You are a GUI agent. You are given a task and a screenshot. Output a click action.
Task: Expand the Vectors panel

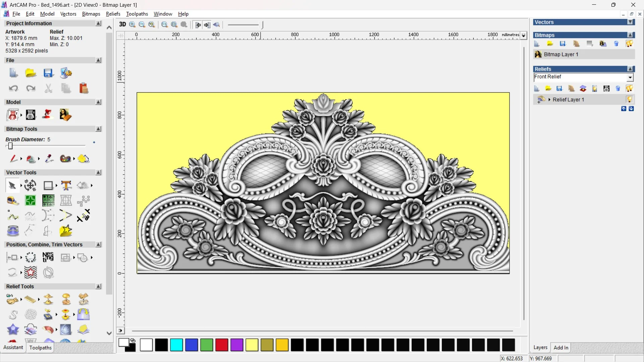pos(630,22)
